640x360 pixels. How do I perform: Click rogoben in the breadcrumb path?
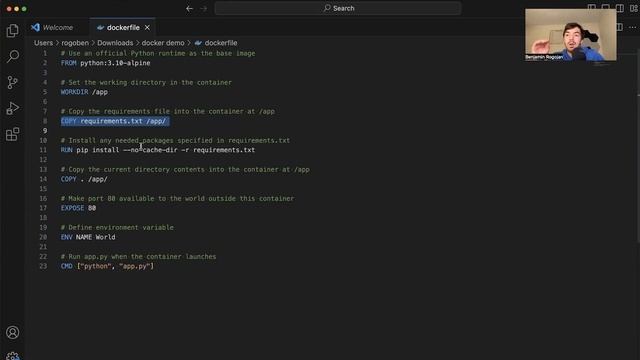click(x=75, y=43)
